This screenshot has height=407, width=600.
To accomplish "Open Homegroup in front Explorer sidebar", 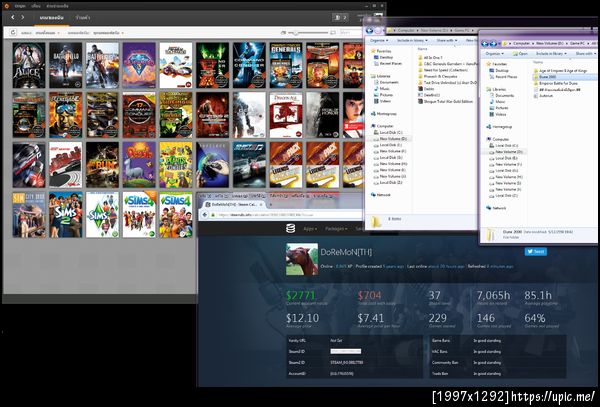I will pyautogui.click(x=499, y=127).
